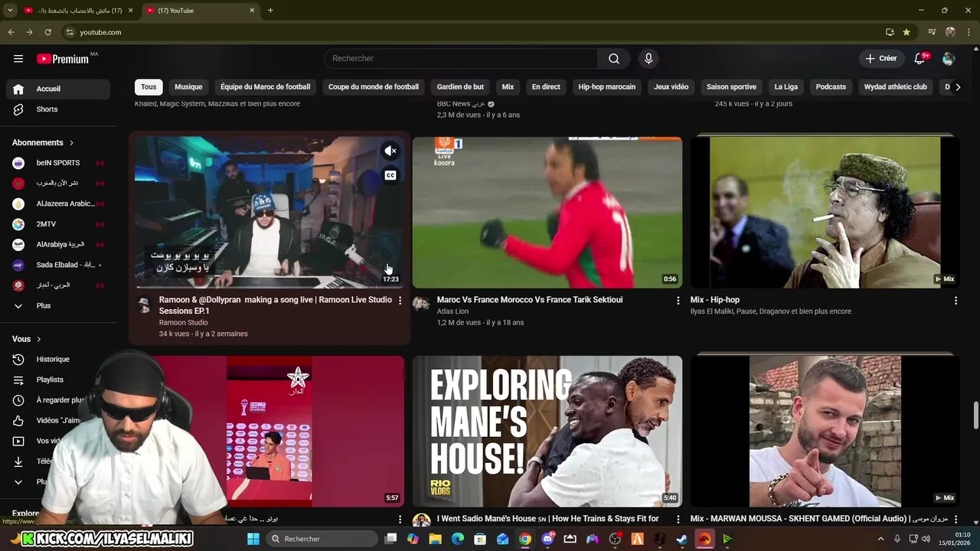Open Ramoon Live Studio Sessions video title
This screenshot has height=551, width=980.
coord(276,305)
